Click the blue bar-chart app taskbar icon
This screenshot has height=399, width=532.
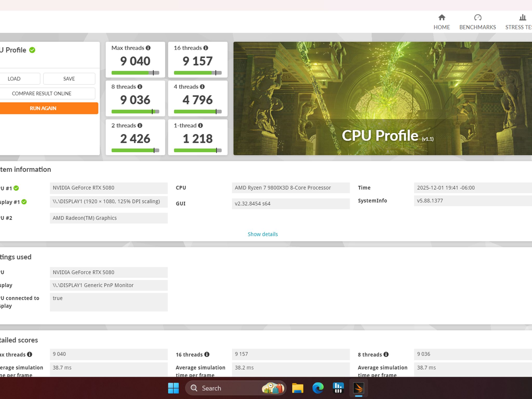338,388
